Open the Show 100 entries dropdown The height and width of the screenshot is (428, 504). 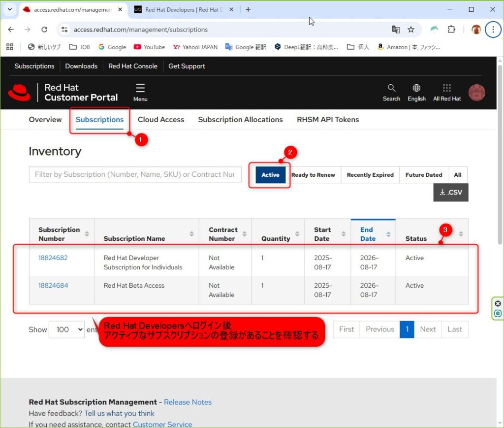67,329
